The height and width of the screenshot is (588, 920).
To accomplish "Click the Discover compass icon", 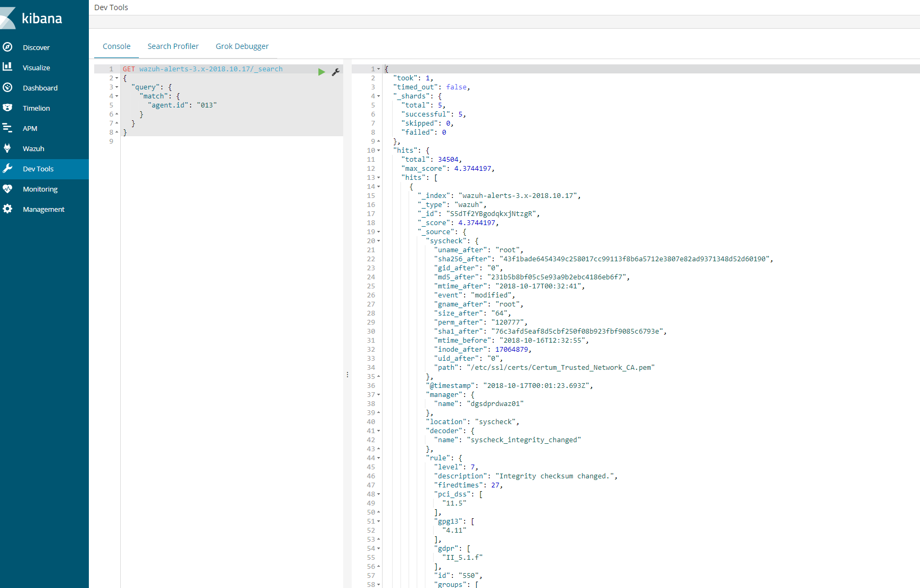I will pyautogui.click(x=7, y=47).
